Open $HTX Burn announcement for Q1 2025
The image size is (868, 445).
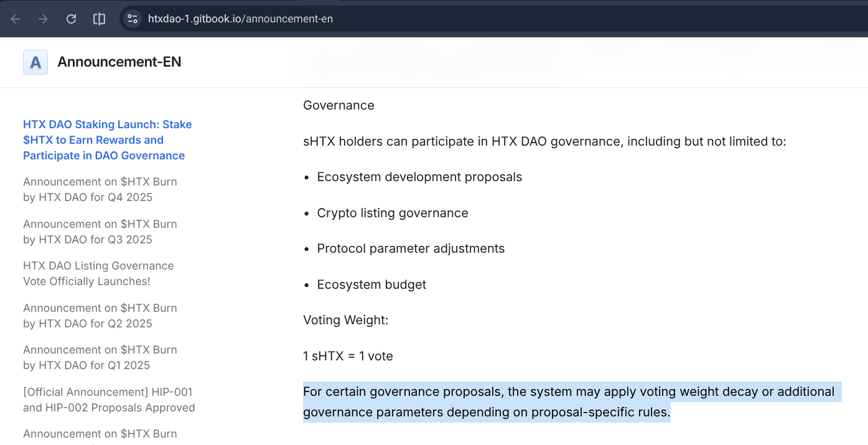coord(100,357)
